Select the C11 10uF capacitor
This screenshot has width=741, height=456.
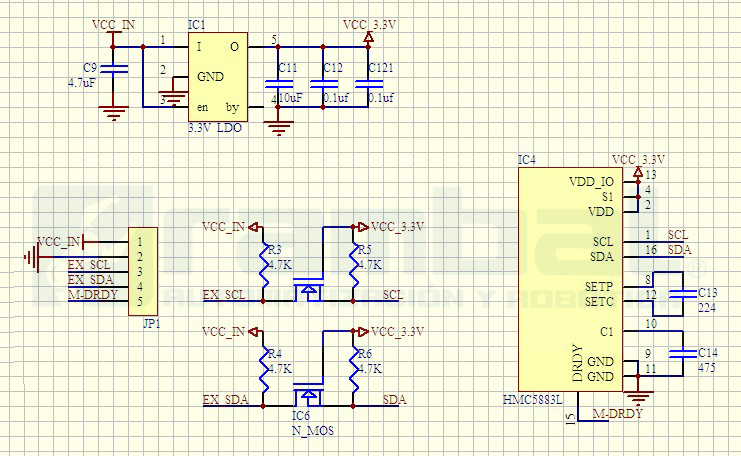pos(275,86)
